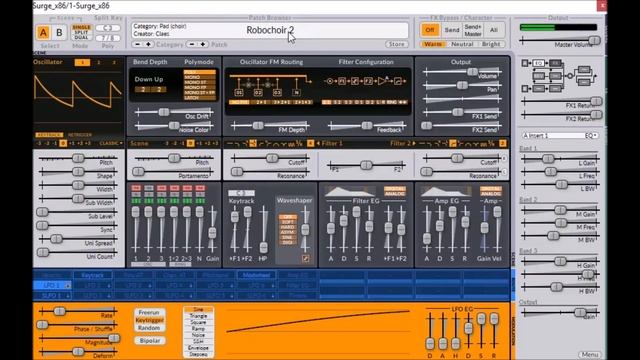Click the arrow beside SLFO 1 source
This screenshot has height=360, width=640.
point(68,296)
